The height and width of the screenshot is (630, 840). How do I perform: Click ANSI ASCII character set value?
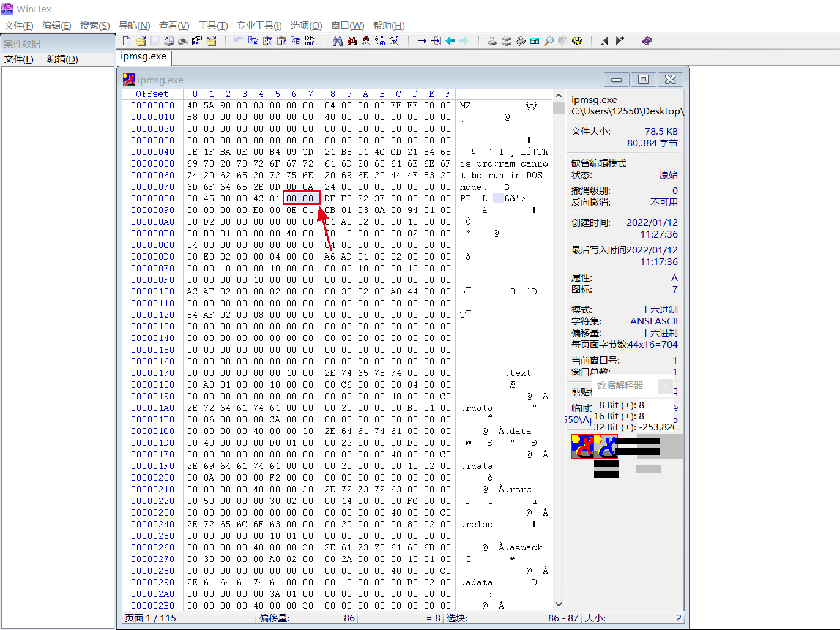tap(654, 321)
